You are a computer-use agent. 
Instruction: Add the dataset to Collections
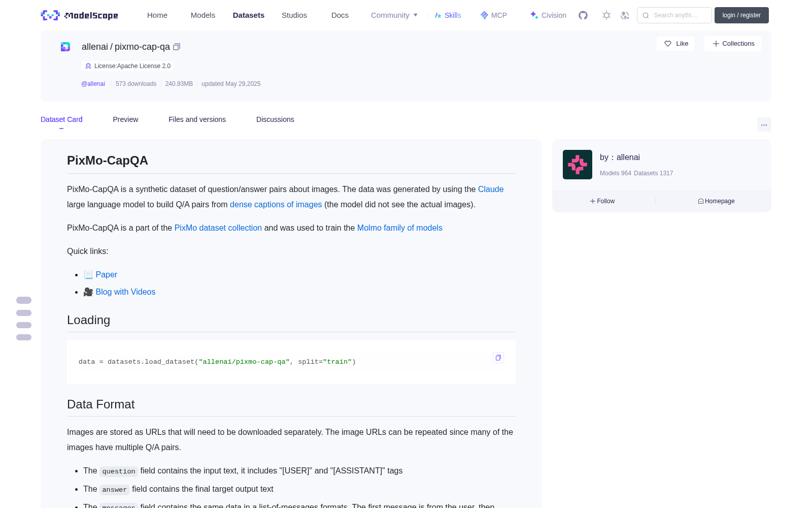click(733, 44)
